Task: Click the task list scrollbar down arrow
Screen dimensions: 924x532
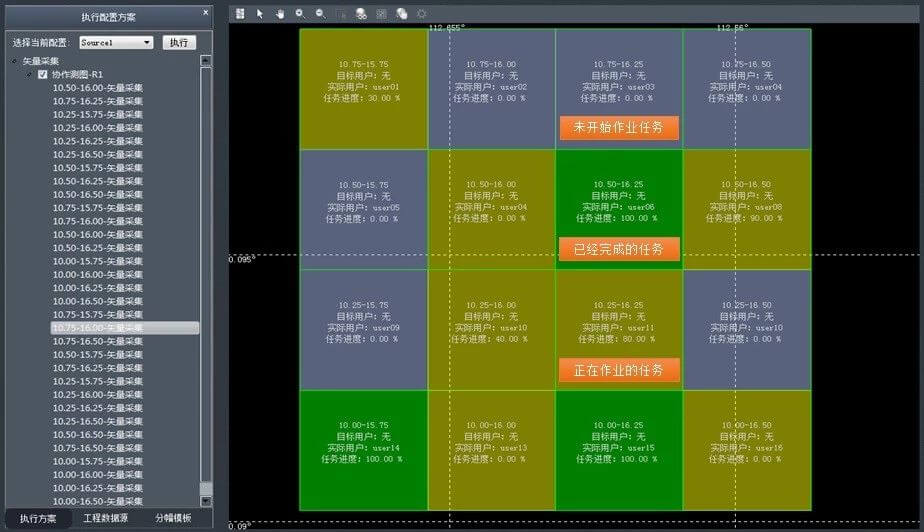Action: (206, 501)
